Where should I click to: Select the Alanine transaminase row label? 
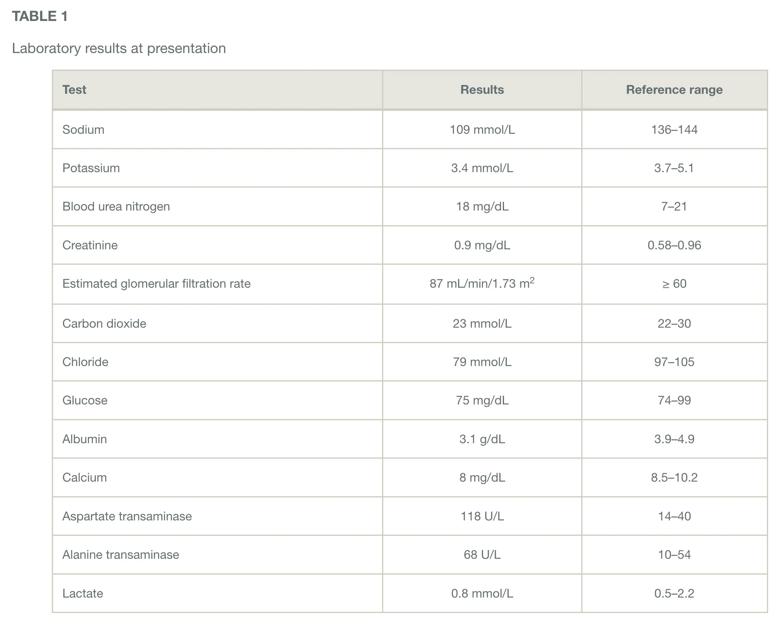pos(121,555)
